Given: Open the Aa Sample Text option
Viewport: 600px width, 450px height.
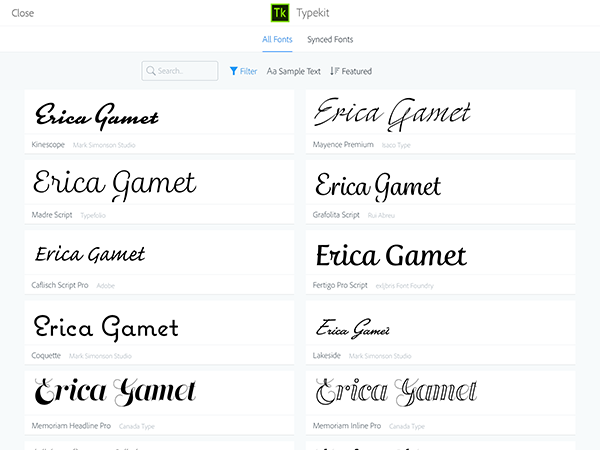Looking at the screenshot, I should pos(294,71).
